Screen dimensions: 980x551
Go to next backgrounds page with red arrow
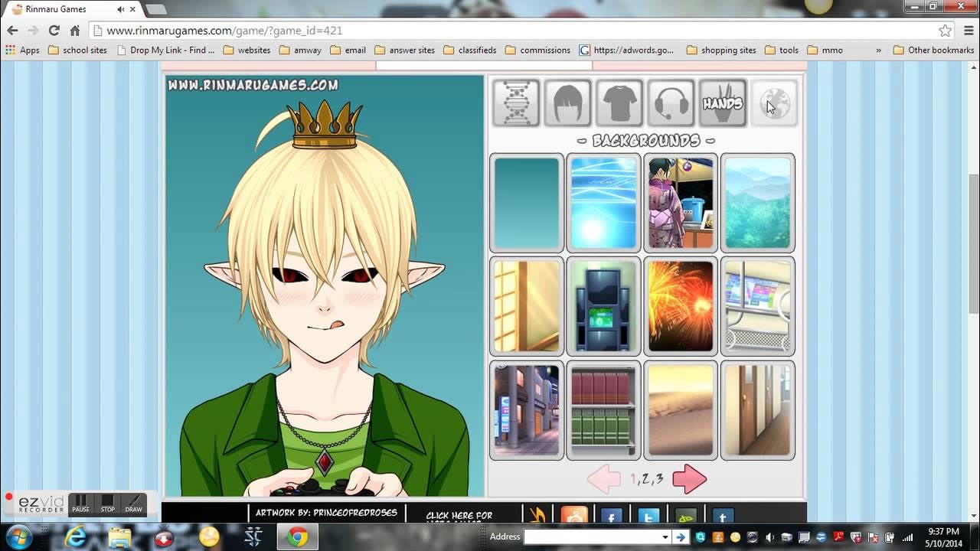[x=689, y=478]
